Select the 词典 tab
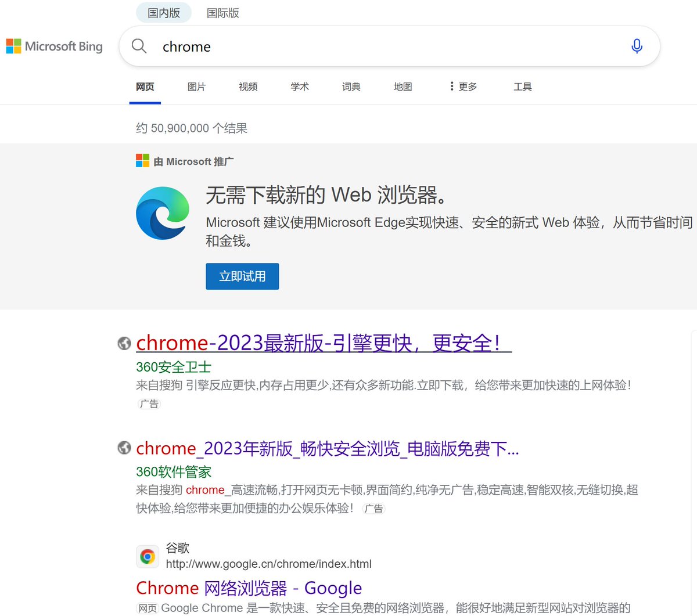This screenshot has width=697, height=616. [x=351, y=87]
